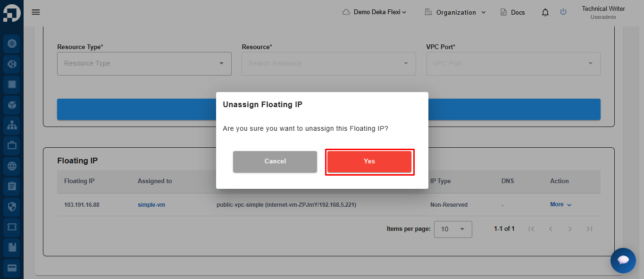Open the hamburger navigation menu
The width and height of the screenshot is (644, 279).
[36, 12]
